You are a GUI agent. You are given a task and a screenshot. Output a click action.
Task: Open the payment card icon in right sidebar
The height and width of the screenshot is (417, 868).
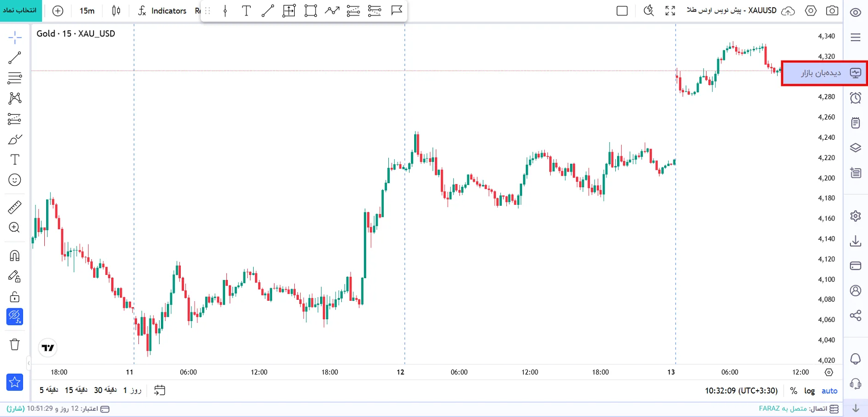[856, 266]
